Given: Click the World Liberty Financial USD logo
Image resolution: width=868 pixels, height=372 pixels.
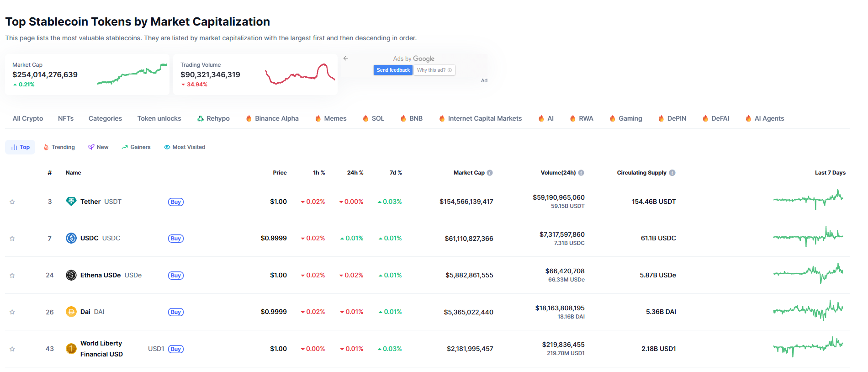Looking at the screenshot, I should click(x=71, y=349).
